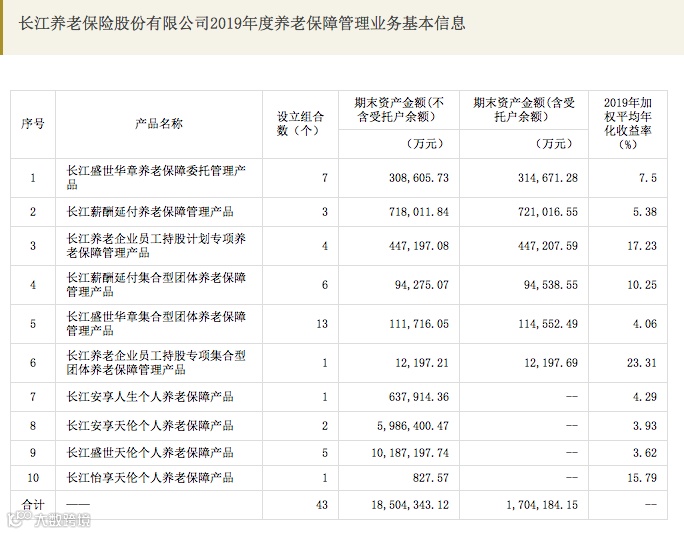Click the value 12,197.69
This screenshot has height=534, width=684.
point(551,363)
